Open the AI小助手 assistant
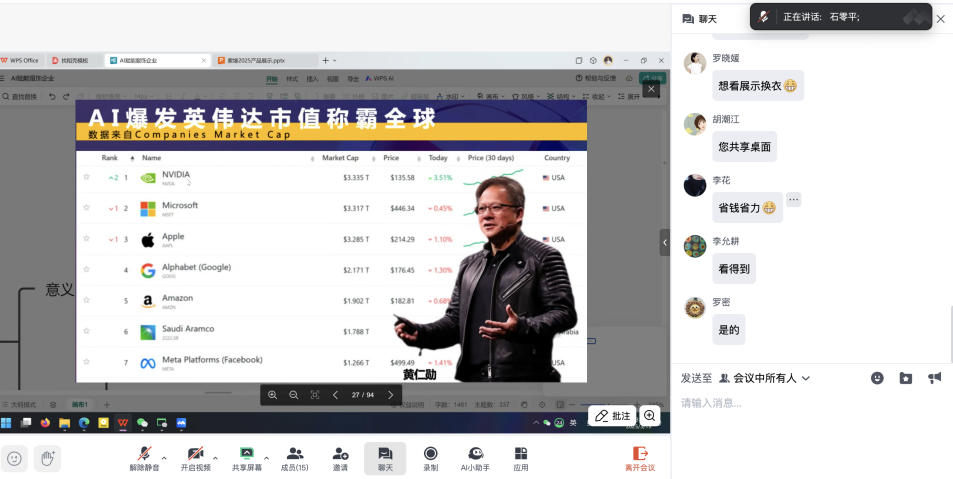Image resolution: width=953 pixels, height=479 pixels. pos(475,458)
